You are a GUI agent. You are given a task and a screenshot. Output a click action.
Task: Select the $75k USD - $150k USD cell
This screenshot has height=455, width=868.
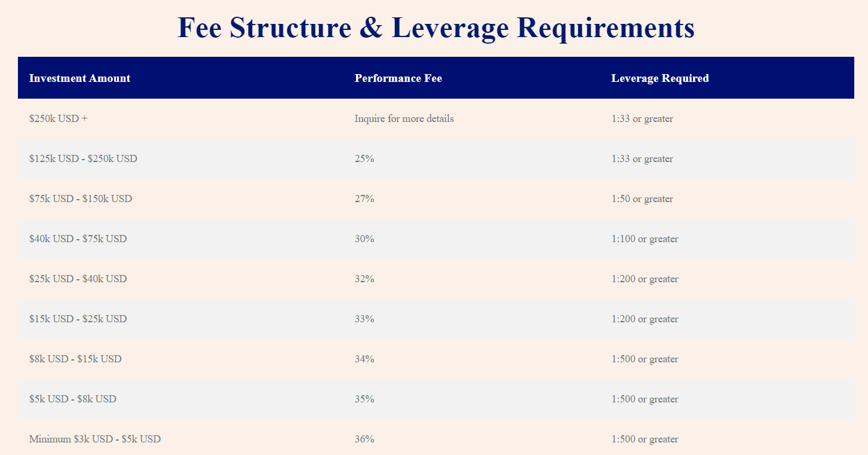pyautogui.click(x=81, y=199)
